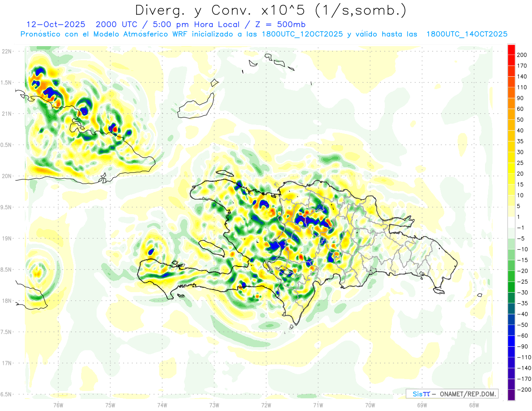Click the "22N" latitude label

pos(7,51)
